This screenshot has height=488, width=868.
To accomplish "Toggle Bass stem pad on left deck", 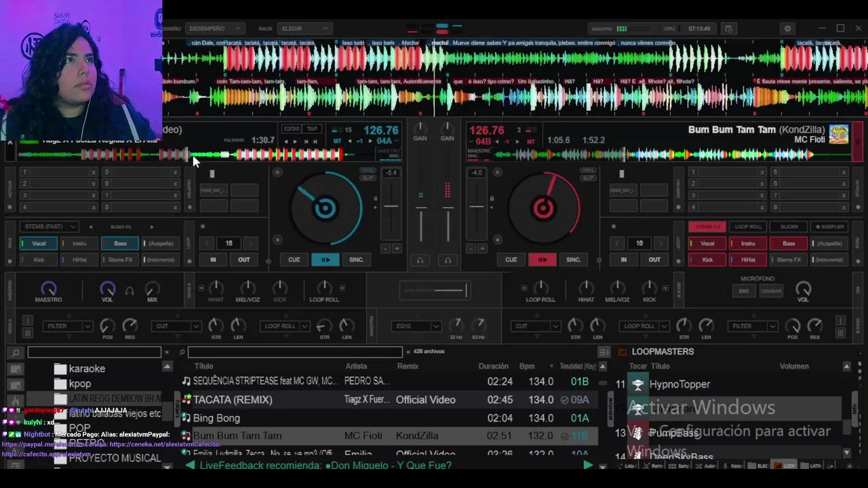I will pyautogui.click(x=120, y=243).
